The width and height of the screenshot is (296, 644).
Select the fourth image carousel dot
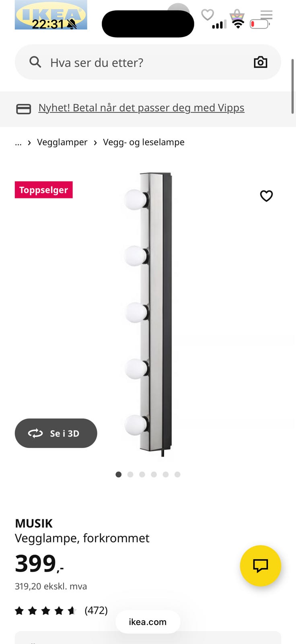coord(154,475)
